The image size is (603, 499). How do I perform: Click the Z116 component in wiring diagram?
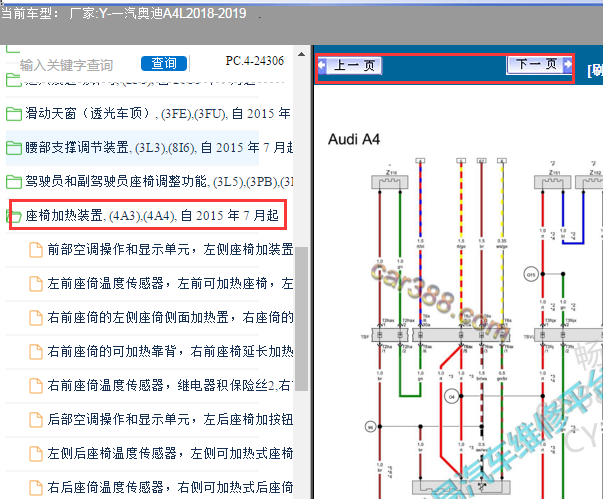coord(390,182)
